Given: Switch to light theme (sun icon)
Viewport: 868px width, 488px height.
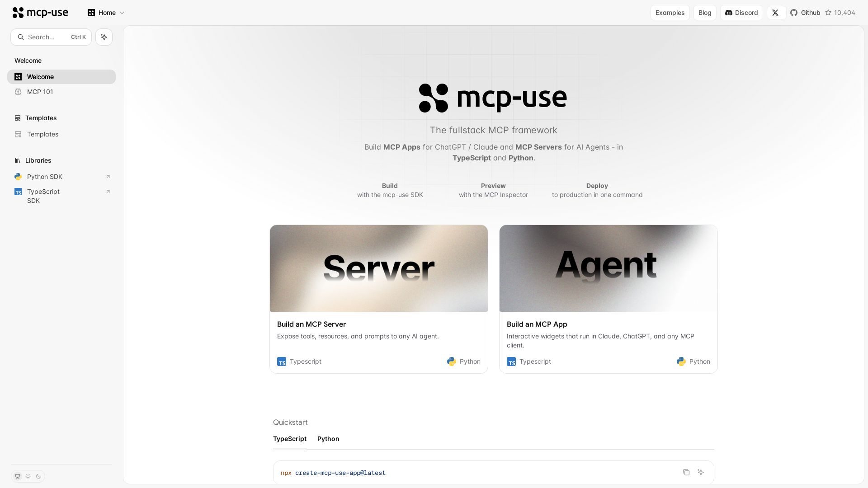Looking at the screenshot, I should 28,476.
